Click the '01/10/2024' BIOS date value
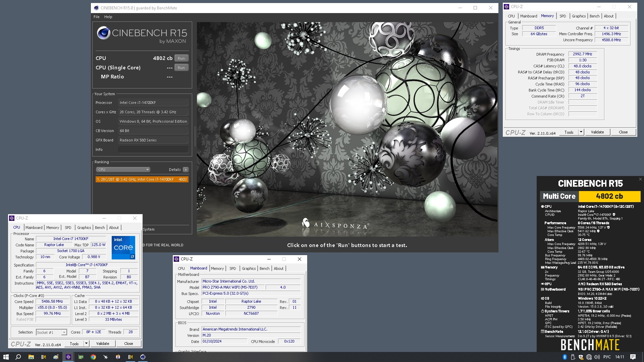The width and height of the screenshot is (644, 362). pyautogui.click(x=224, y=341)
